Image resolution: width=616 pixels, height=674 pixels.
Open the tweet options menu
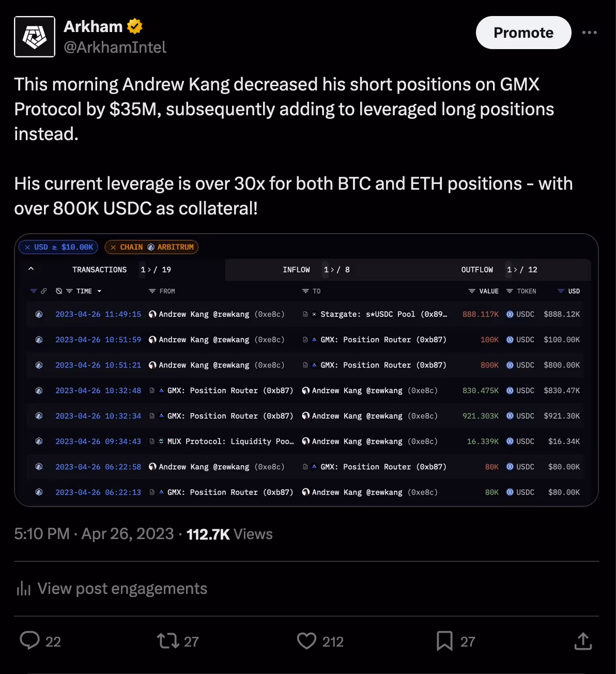pyautogui.click(x=589, y=32)
